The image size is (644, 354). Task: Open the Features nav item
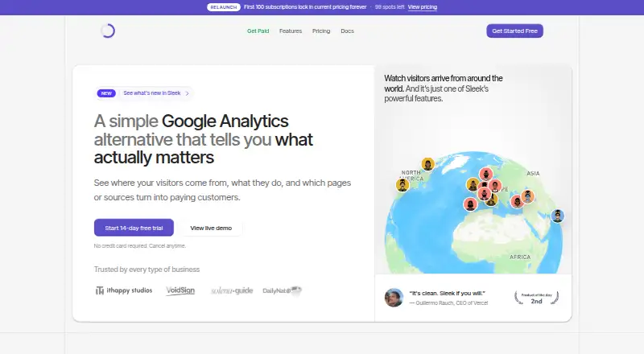pos(291,31)
